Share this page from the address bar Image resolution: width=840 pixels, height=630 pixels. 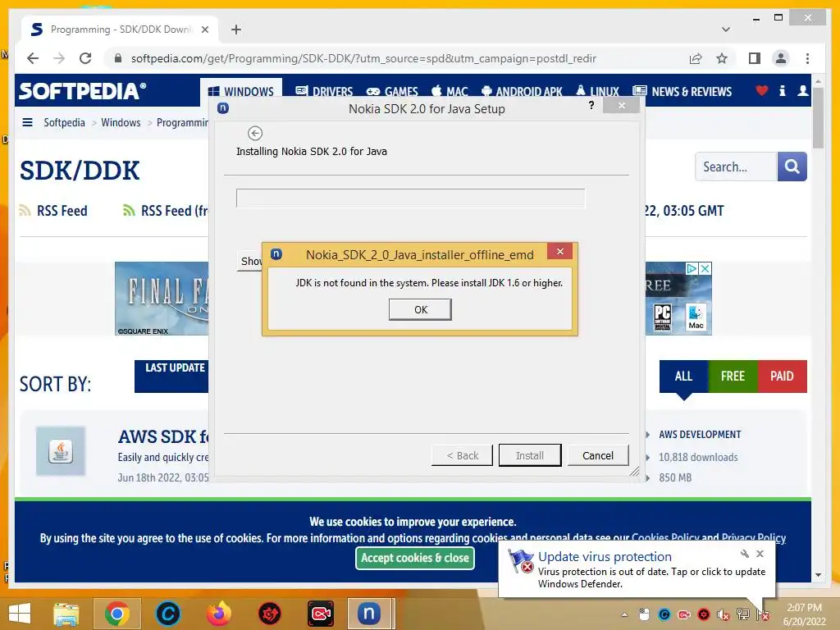(696, 58)
